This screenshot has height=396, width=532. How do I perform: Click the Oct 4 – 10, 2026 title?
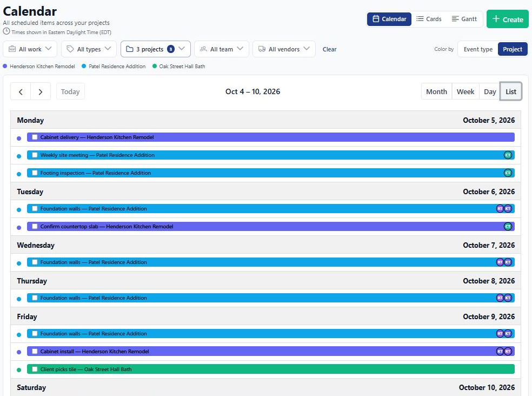pyautogui.click(x=253, y=92)
